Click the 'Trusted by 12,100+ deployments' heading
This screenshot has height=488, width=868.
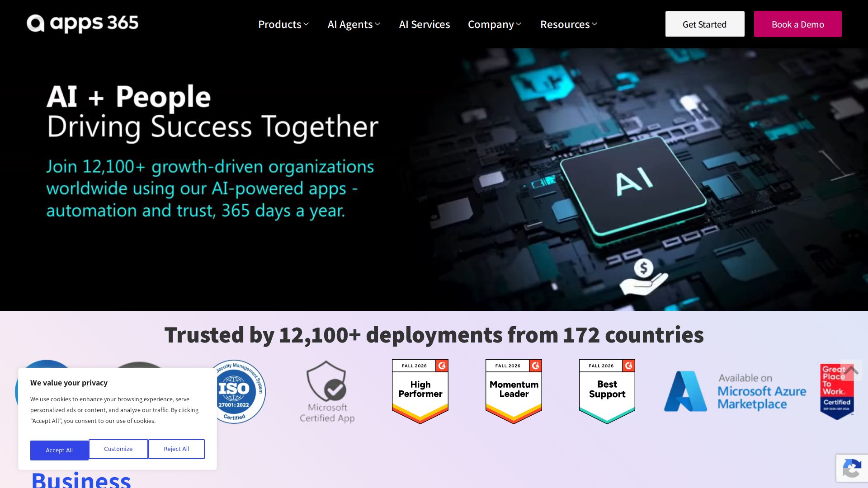coord(434,335)
